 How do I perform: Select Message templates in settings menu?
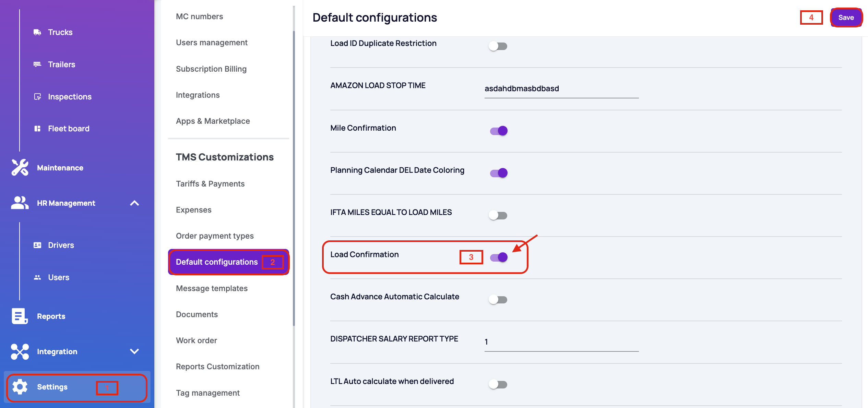(212, 288)
